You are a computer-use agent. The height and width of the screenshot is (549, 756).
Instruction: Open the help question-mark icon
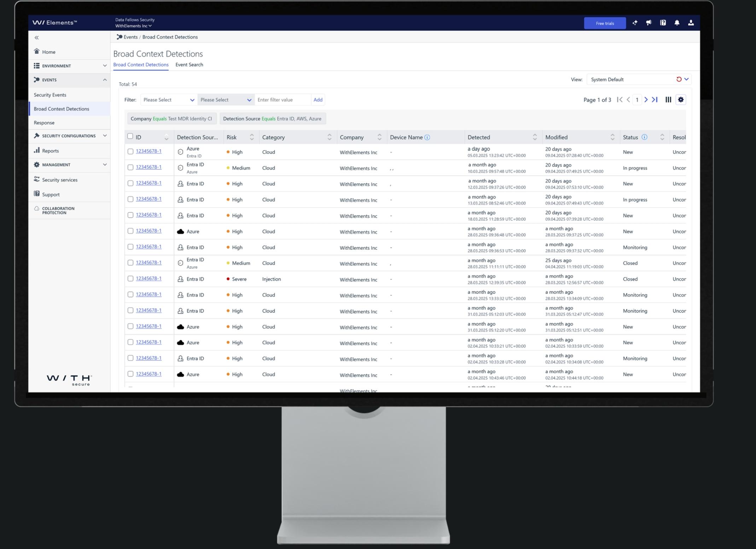click(663, 23)
